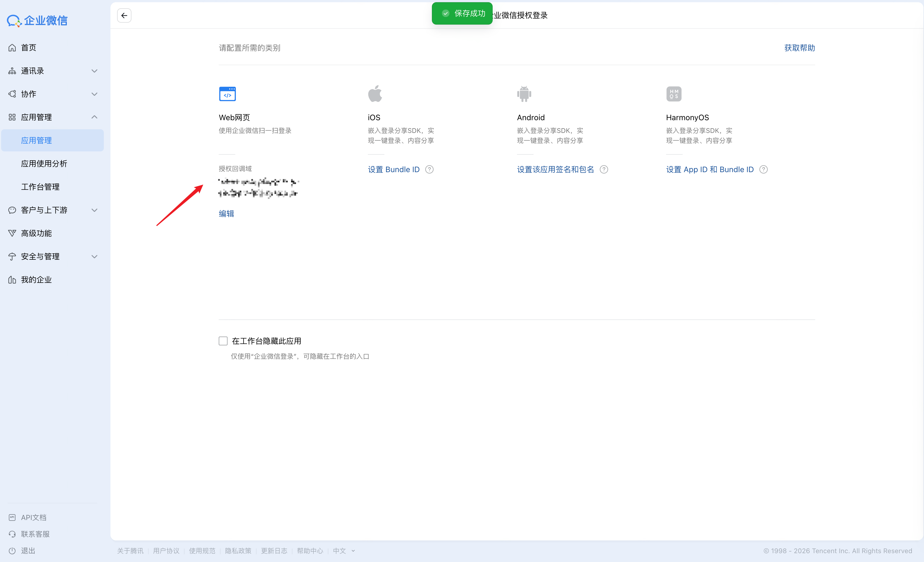Image resolution: width=924 pixels, height=562 pixels.
Task: Select the highlighted 应用管理 submenu item
Action: click(52, 140)
